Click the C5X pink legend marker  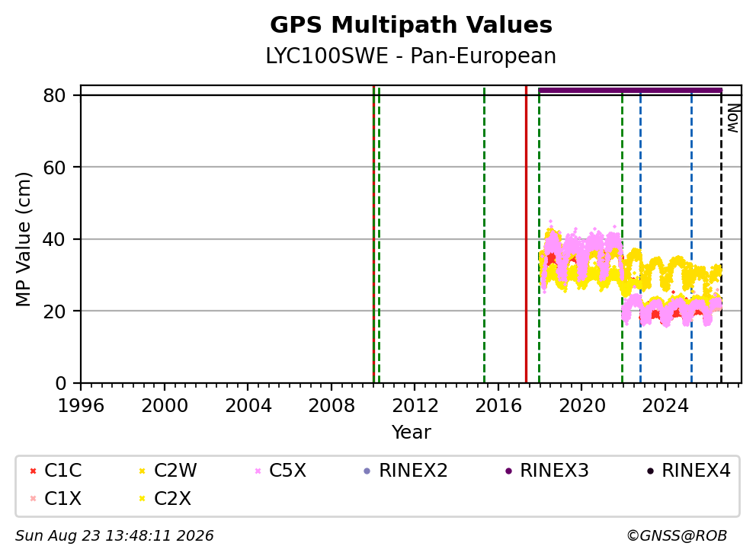pyautogui.click(x=258, y=471)
